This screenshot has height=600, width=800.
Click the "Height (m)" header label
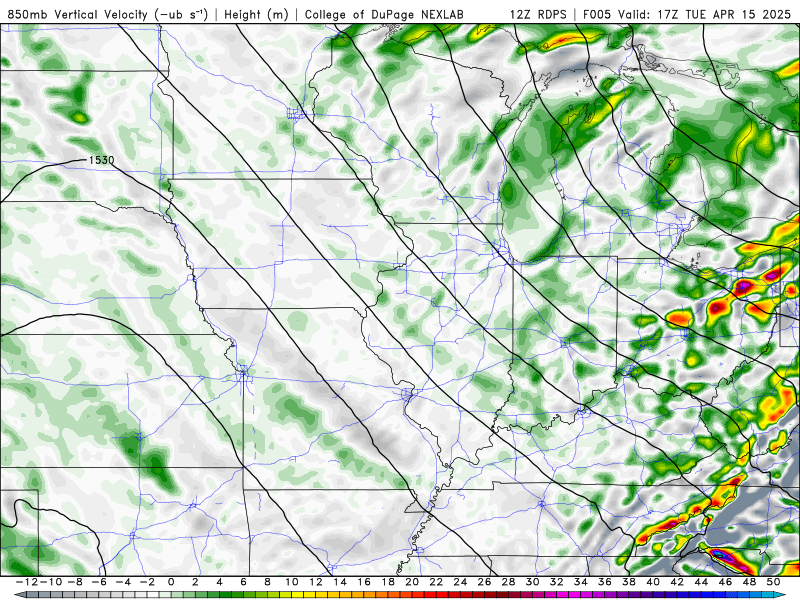click(256, 15)
